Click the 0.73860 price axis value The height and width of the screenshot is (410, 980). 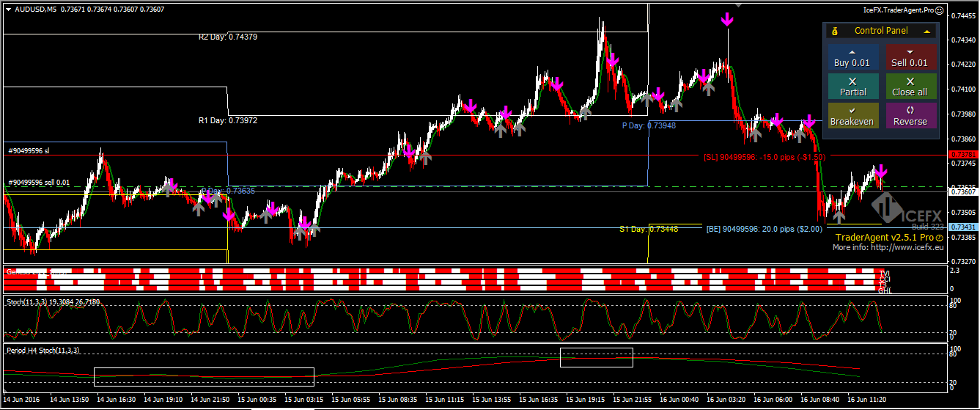[964, 138]
